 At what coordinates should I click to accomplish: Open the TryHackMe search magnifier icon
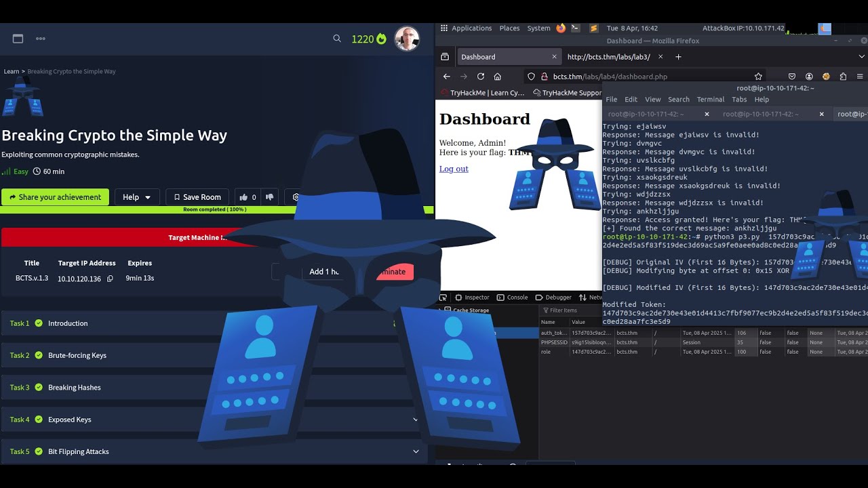click(337, 39)
